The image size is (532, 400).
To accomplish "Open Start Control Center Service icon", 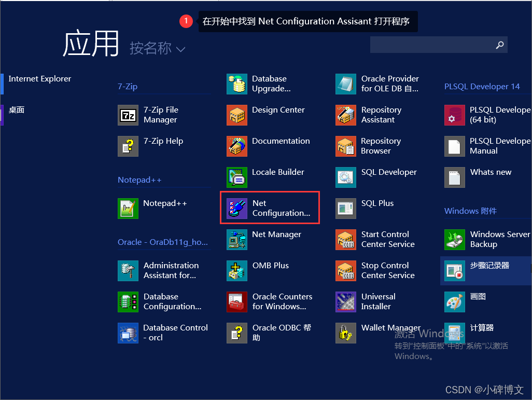I will (346, 240).
